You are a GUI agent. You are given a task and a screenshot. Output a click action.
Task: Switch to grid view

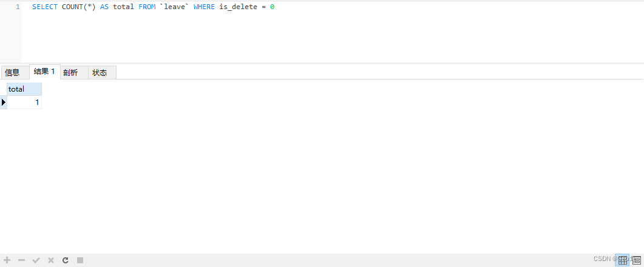623,260
